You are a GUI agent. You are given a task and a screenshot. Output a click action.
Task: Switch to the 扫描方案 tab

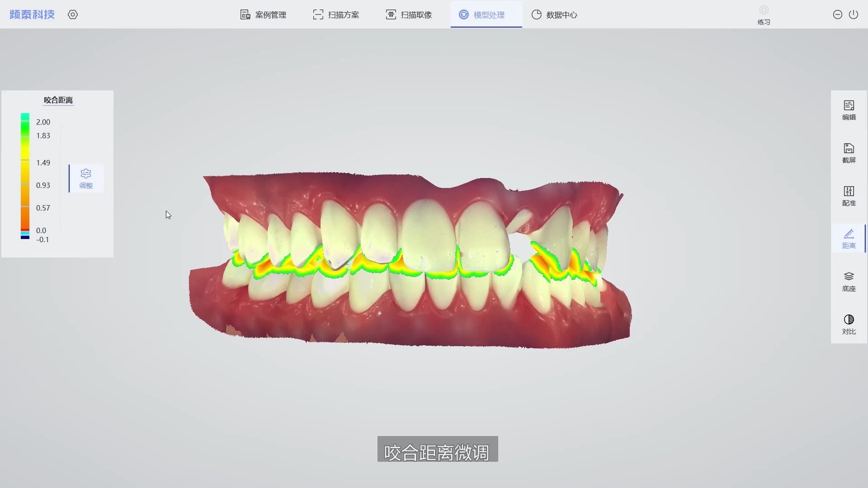[x=336, y=14]
